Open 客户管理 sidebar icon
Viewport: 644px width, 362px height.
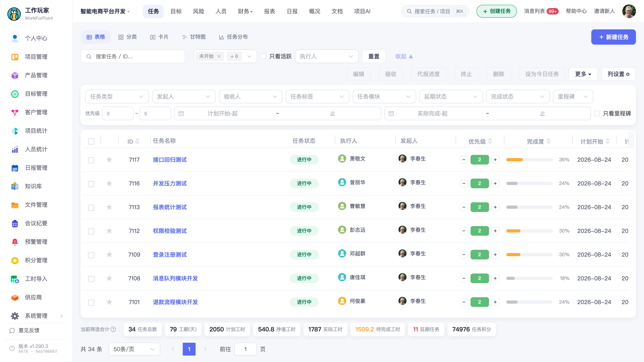point(15,112)
